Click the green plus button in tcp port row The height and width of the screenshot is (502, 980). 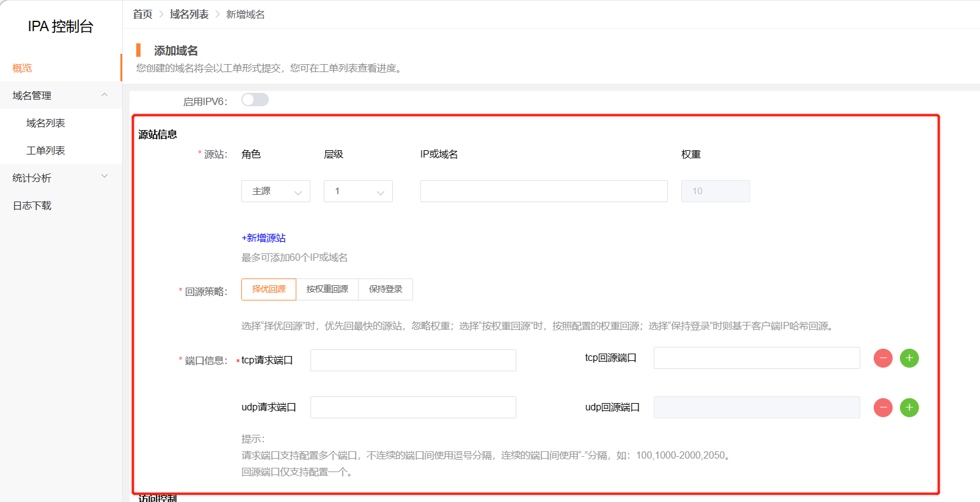tap(909, 358)
